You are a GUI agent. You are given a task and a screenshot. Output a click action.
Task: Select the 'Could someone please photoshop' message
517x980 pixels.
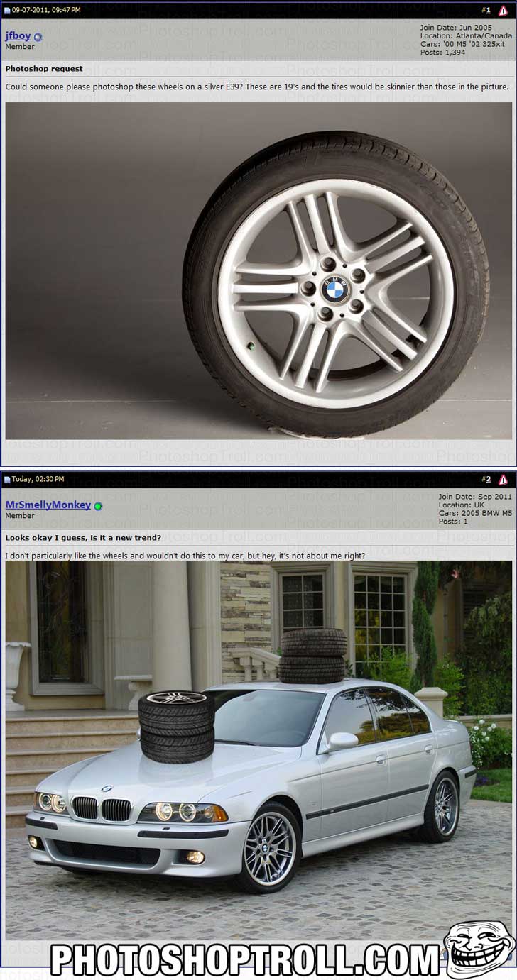(257, 87)
